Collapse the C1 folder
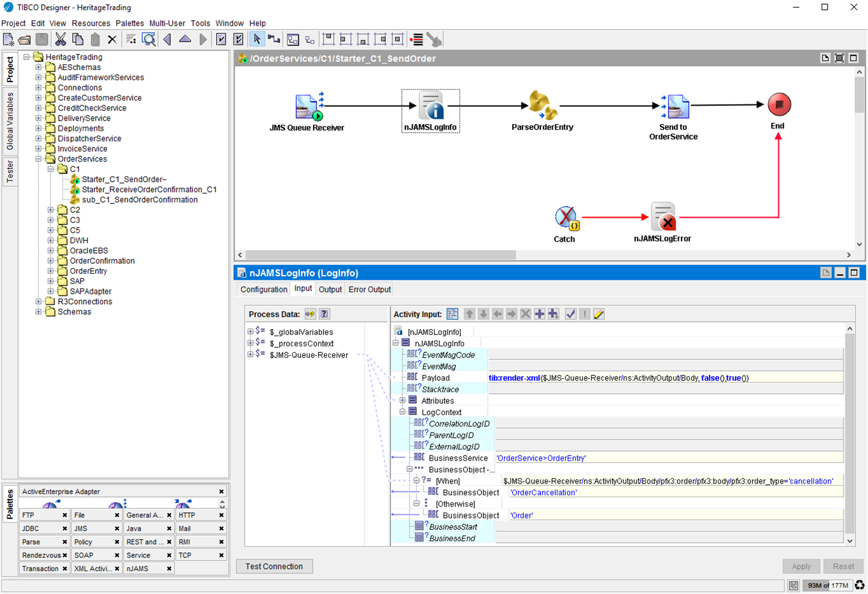The height and width of the screenshot is (594, 868). pos(50,169)
